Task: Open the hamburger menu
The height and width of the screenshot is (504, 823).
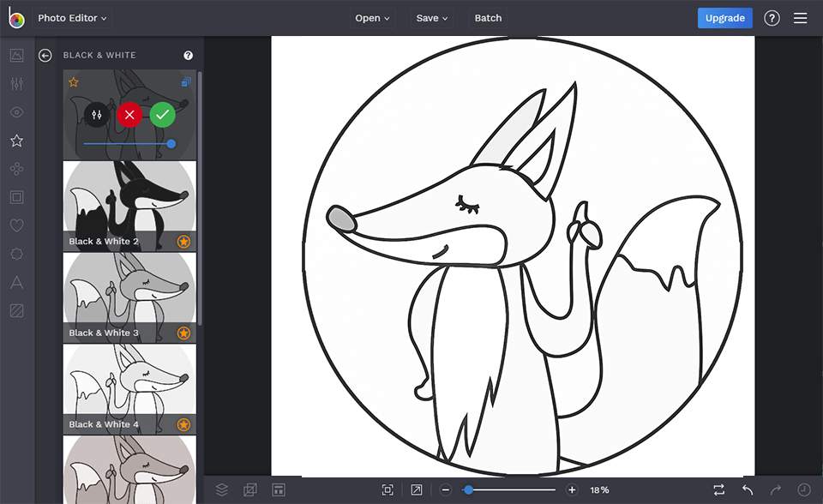Action: click(800, 17)
